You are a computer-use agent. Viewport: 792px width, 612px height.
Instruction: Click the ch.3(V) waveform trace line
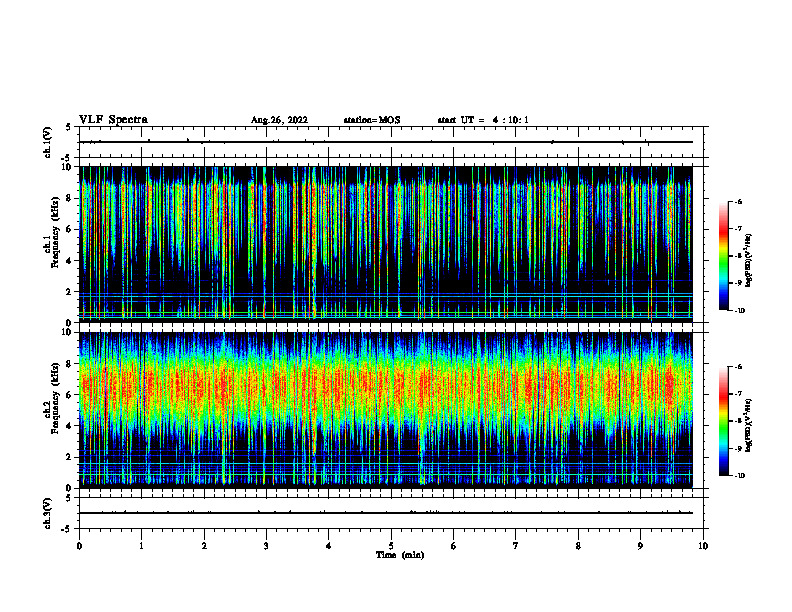(386, 513)
